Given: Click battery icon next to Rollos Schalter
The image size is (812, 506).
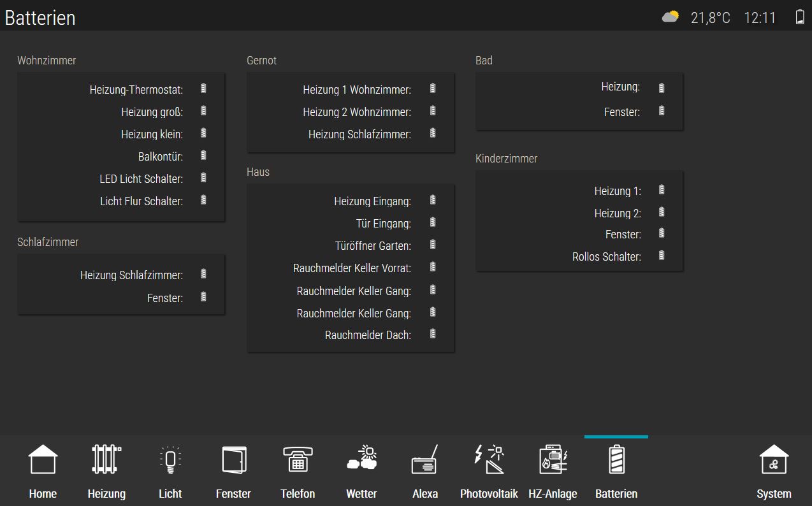Looking at the screenshot, I should 662,255.
